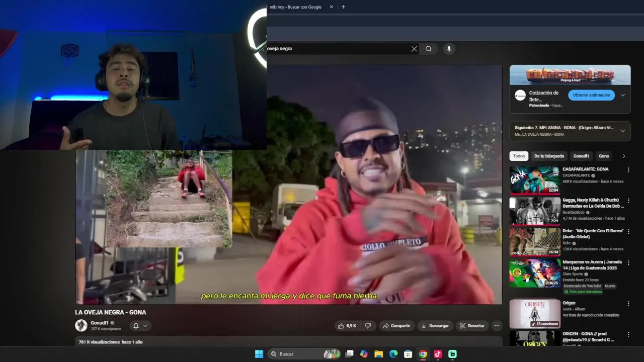Open the 'La Celda De Bob' video thumbnail
644x362 pixels.
pyautogui.click(x=535, y=211)
